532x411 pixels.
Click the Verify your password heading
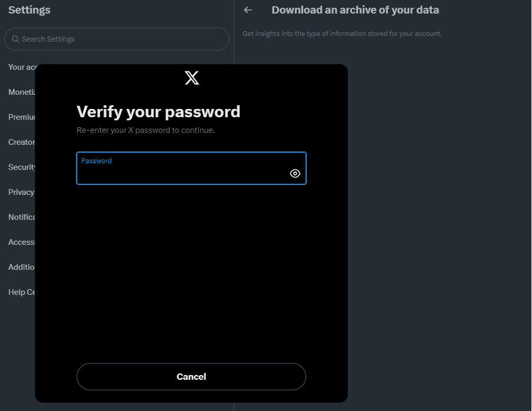point(158,111)
